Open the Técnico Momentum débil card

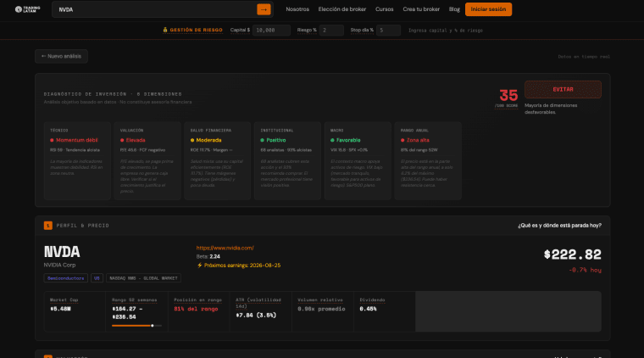click(x=77, y=160)
